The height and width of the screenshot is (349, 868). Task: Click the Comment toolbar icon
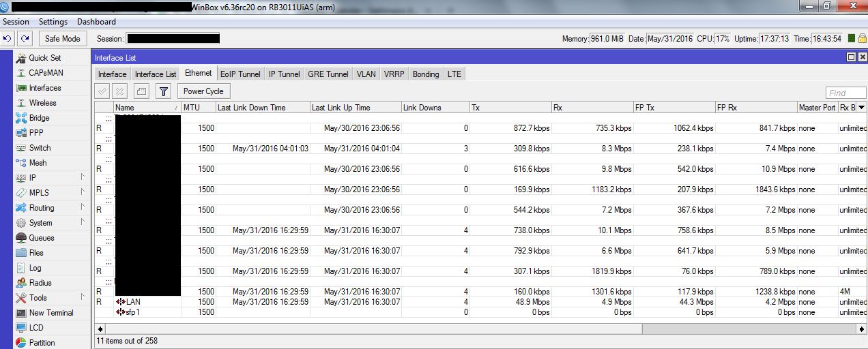(141, 91)
